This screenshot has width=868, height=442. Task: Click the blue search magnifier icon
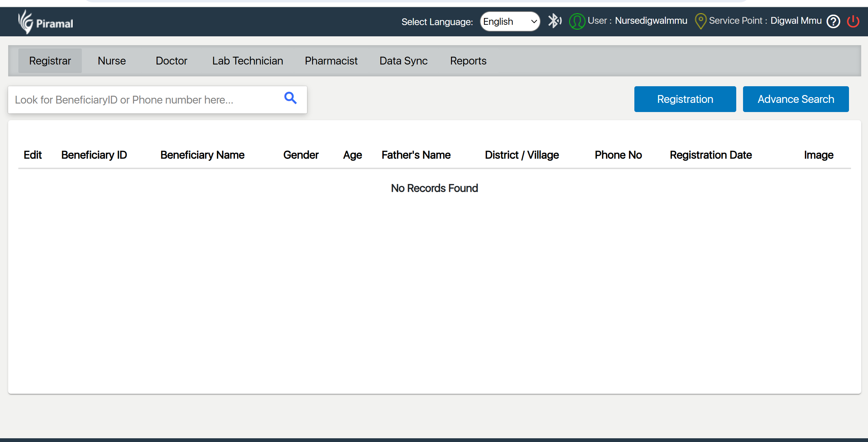(290, 98)
